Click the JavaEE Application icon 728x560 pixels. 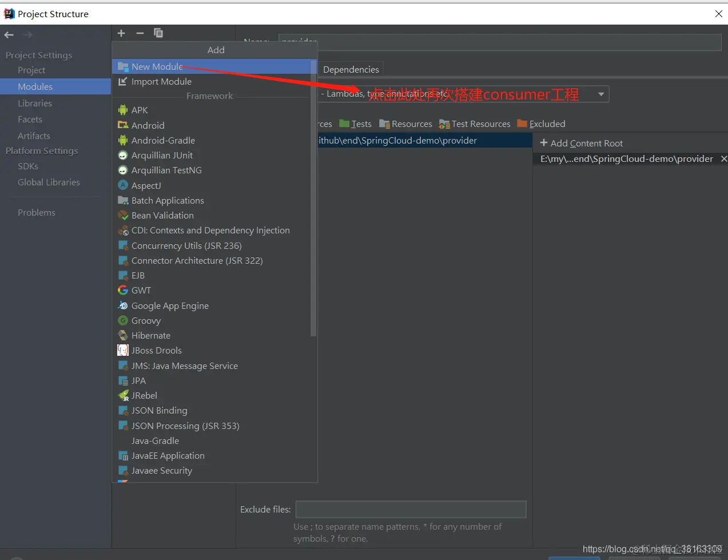point(122,455)
